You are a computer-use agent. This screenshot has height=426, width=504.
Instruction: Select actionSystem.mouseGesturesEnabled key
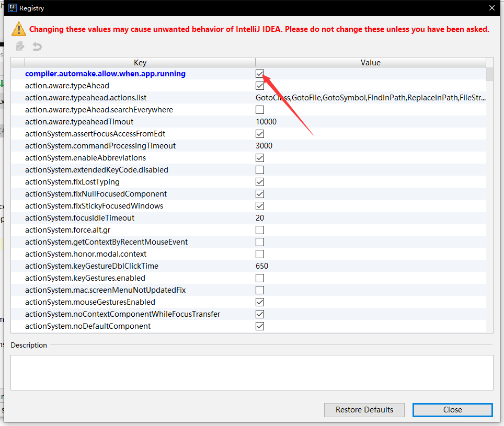click(90, 302)
